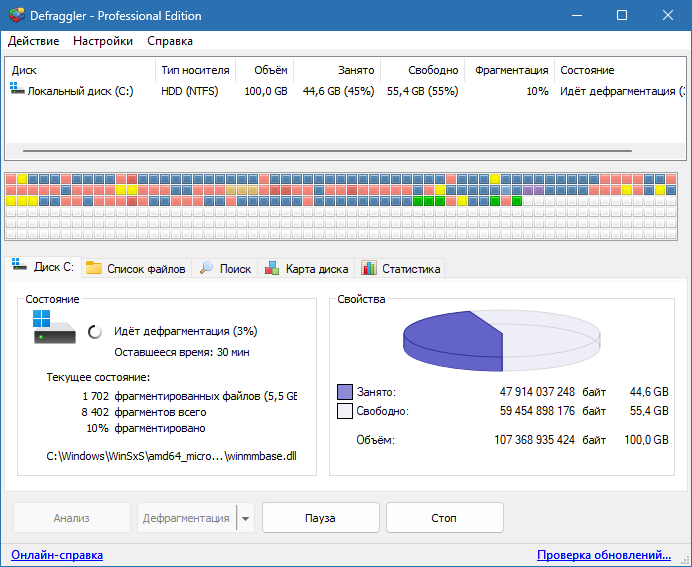Viewport: 692px width, 567px height.
Task: Click the Defraggler app logo icon
Action: 17,15
